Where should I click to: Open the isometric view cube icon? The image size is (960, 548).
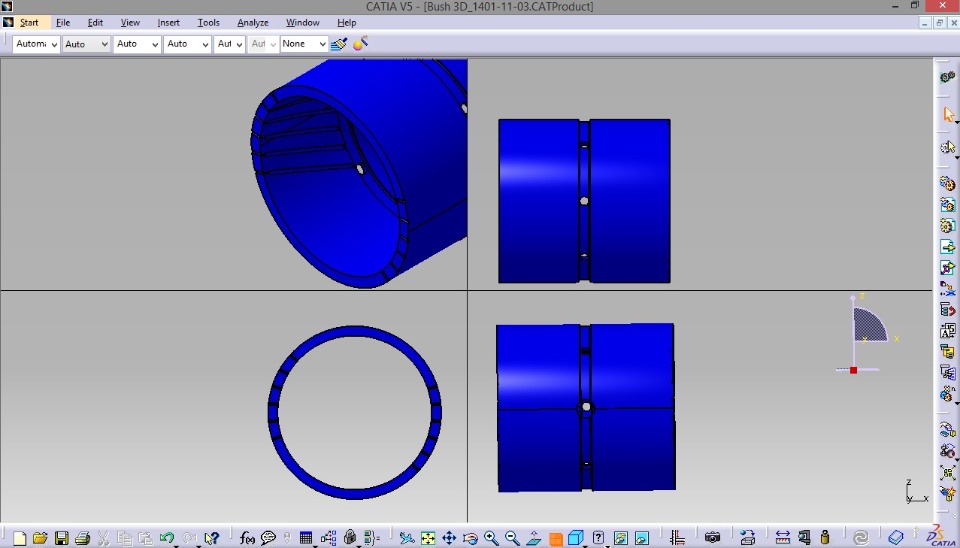coord(576,538)
